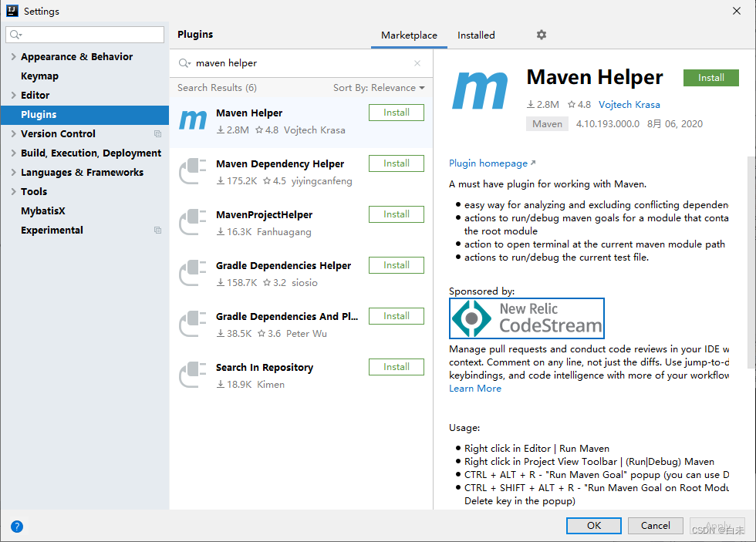
Task: Expand the Tools settings node
Action: click(14, 192)
